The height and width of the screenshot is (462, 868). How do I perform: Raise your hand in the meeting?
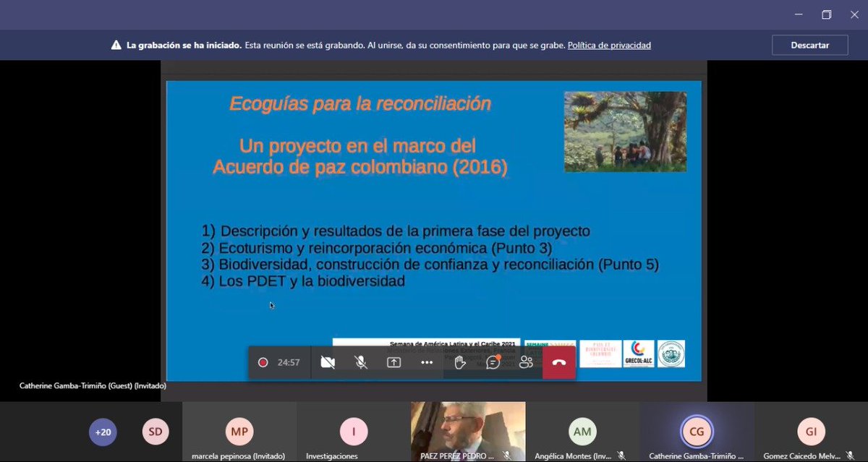460,362
